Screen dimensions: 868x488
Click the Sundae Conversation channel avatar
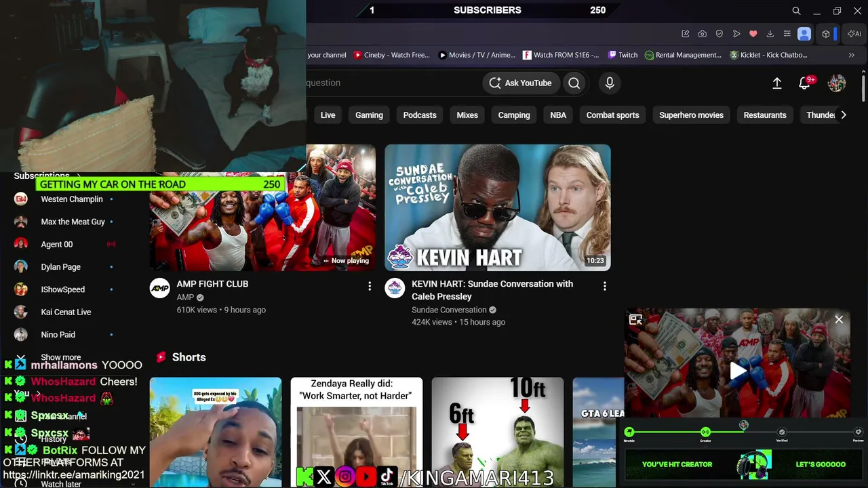pos(395,288)
